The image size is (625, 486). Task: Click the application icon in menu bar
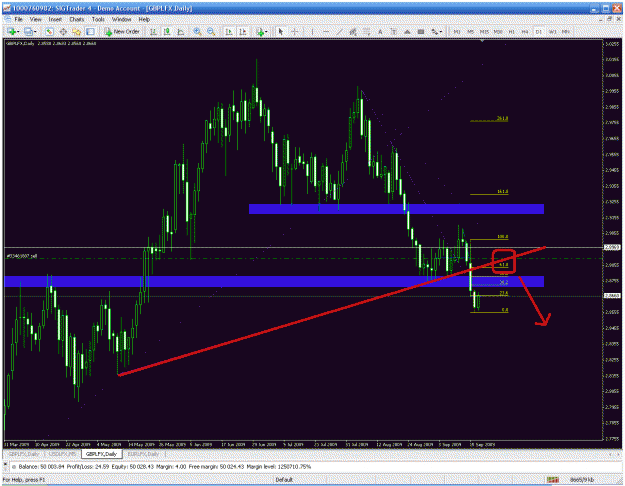pyautogui.click(x=7, y=20)
